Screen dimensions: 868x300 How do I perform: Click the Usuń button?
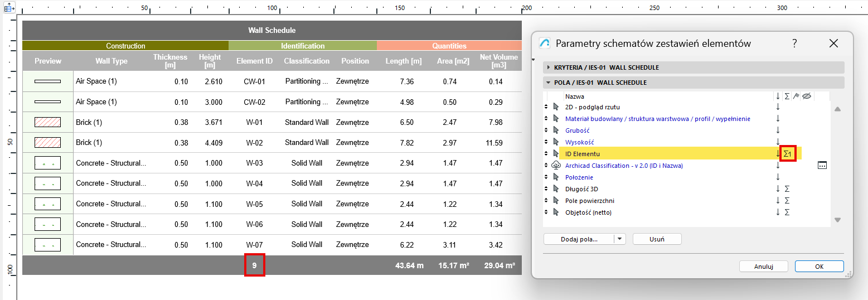657,239
